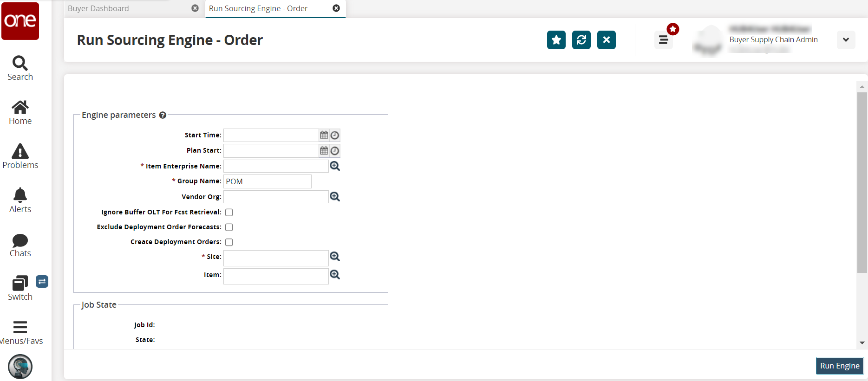This screenshot has height=381, width=868.
Task: Click the vertical scrollbar thumb
Action: (x=862, y=182)
